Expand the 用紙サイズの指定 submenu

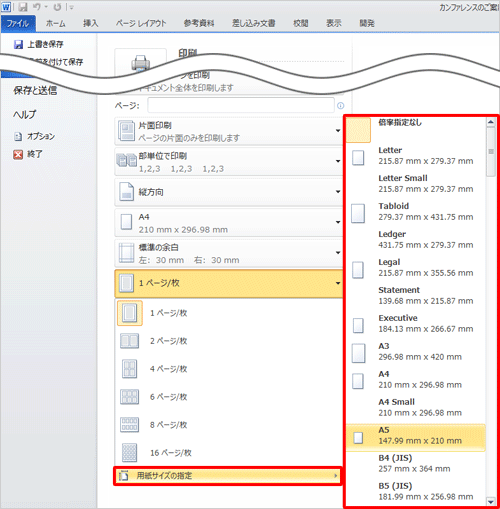tap(228, 476)
